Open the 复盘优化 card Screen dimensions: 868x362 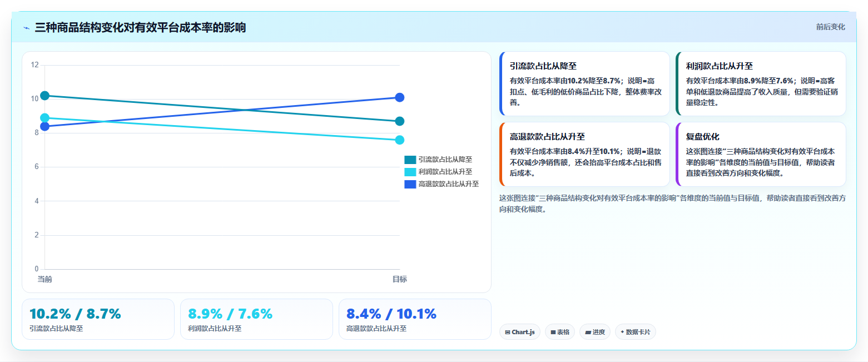point(761,154)
